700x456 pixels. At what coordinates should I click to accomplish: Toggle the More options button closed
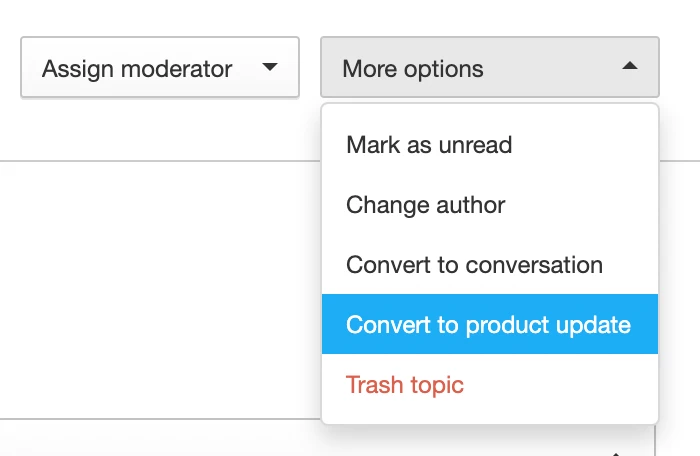(x=490, y=67)
